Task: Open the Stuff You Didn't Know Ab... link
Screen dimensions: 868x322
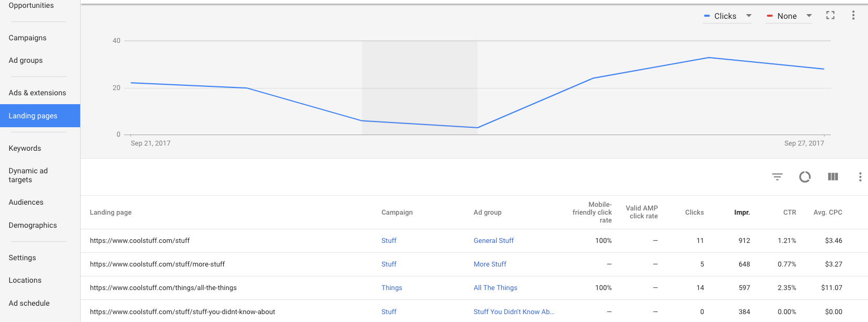Action: click(x=514, y=312)
